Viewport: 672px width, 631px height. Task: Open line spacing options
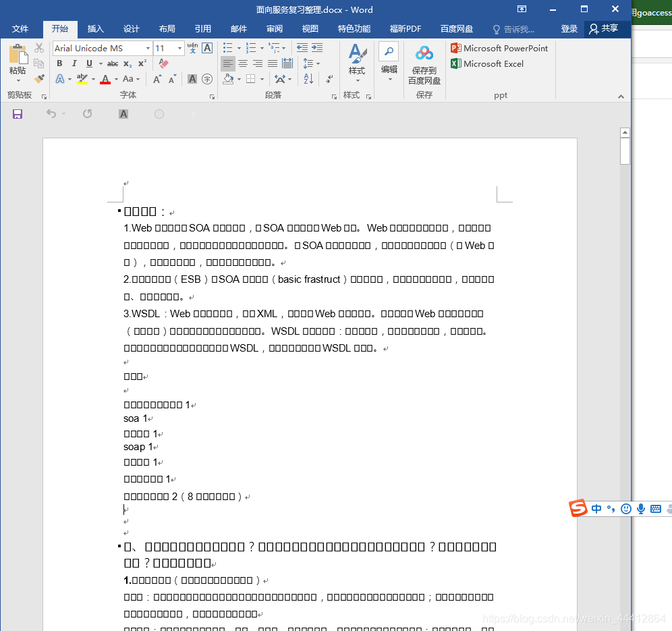point(311,63)
